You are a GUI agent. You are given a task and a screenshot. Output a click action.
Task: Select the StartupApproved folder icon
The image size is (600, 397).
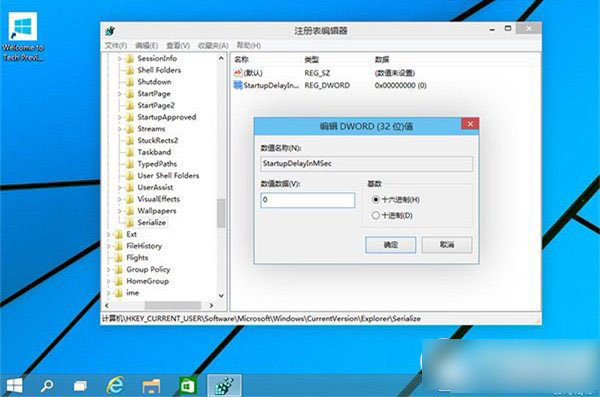coord(130,117)
